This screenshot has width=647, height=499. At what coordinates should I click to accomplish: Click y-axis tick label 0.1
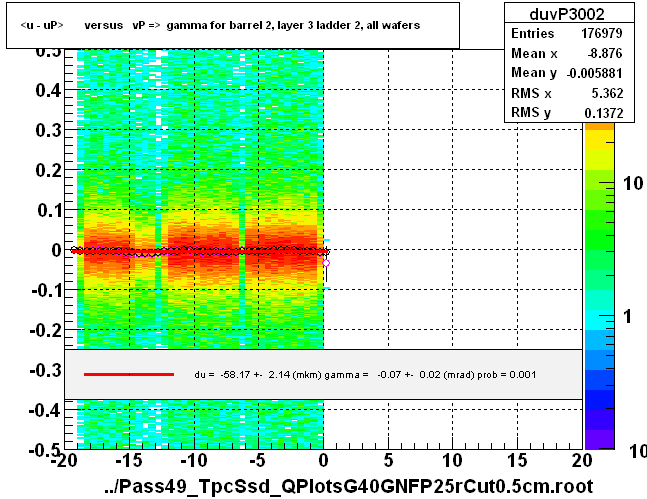[x=49, y=210]
